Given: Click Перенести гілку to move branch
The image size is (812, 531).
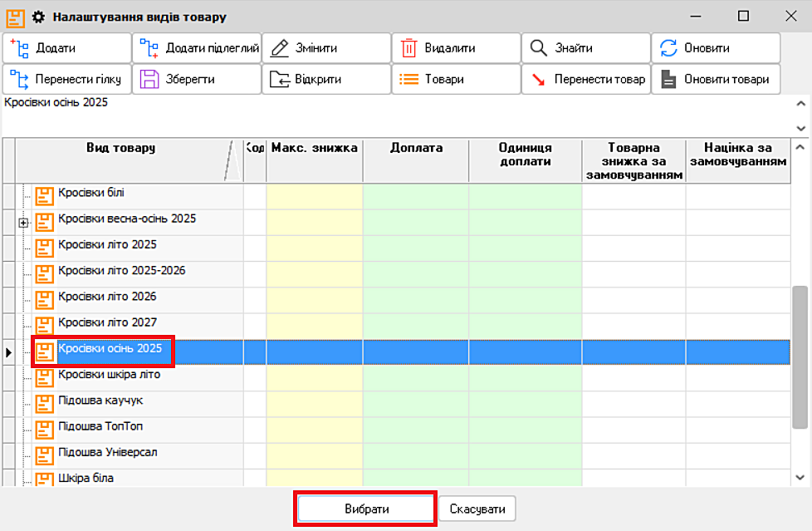Looking at the screenshot, I should click(x=66, y=80).
